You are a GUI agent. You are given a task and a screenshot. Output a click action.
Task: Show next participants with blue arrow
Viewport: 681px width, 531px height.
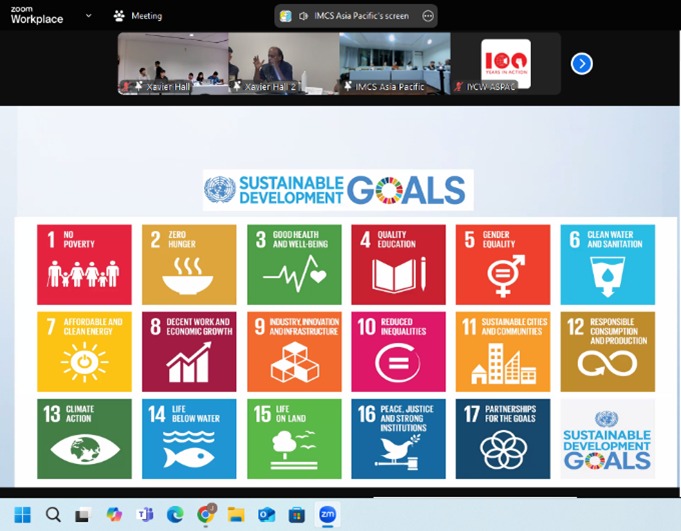(x=582, y=64)
